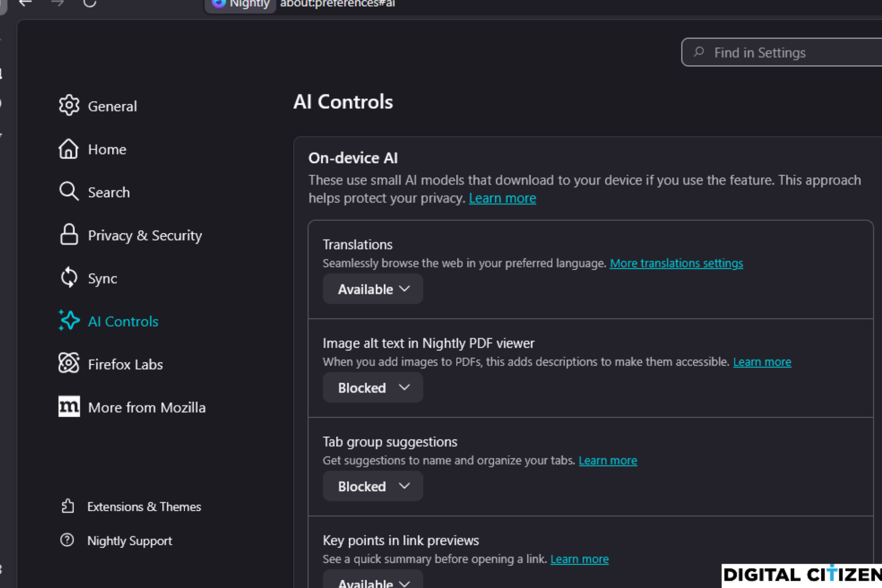
Task: Open Nightly Support link
Action: [x=130, y=541]
